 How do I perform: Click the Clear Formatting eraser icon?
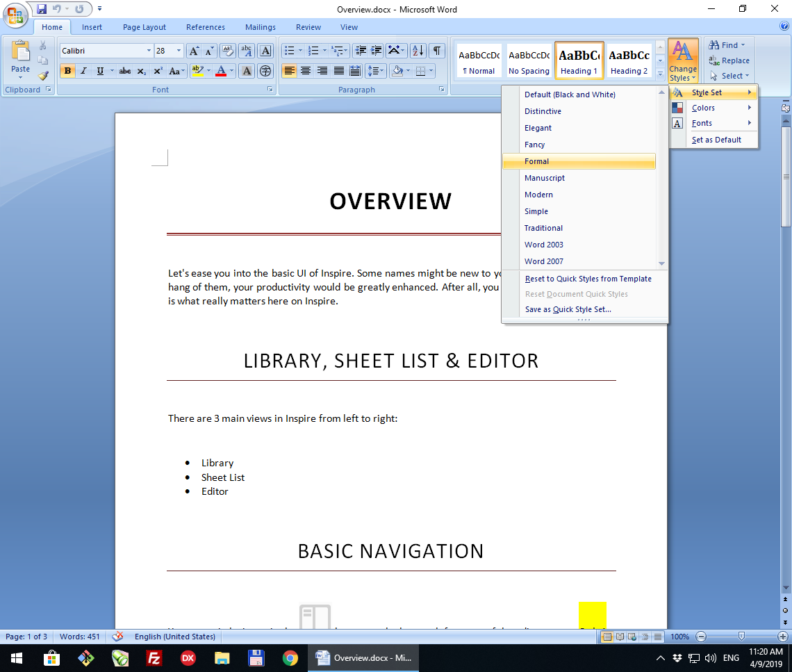(x=228, y=51)
